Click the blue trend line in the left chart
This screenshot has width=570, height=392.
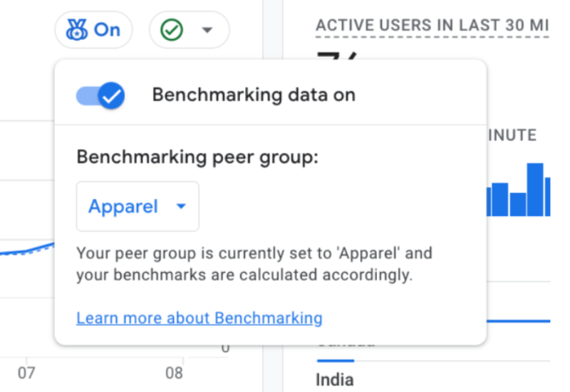(x=28, y=250)
